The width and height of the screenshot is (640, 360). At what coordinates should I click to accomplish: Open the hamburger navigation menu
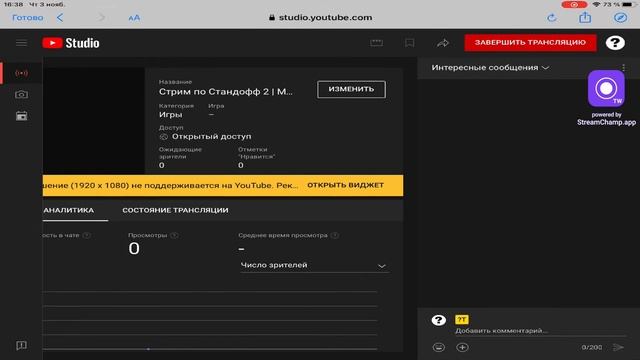point(21,43)
